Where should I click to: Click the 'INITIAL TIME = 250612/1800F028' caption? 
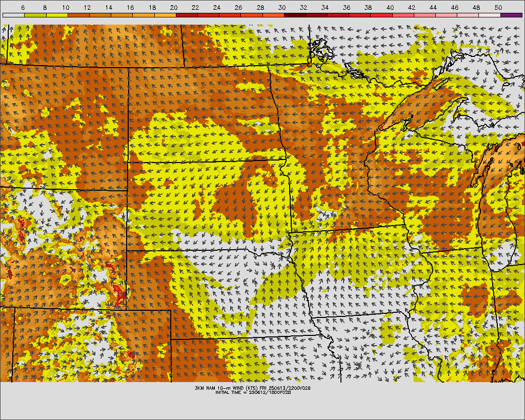[x=253, y=392]
